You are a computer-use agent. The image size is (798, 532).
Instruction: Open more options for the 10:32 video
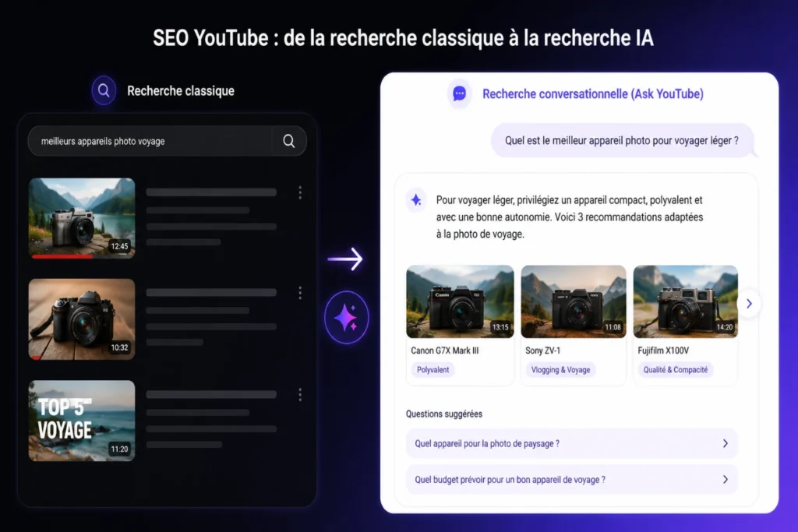(x=300, y=292)
